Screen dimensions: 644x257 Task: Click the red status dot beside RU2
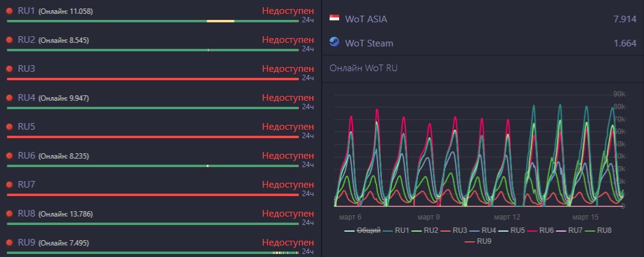[9, 40]
